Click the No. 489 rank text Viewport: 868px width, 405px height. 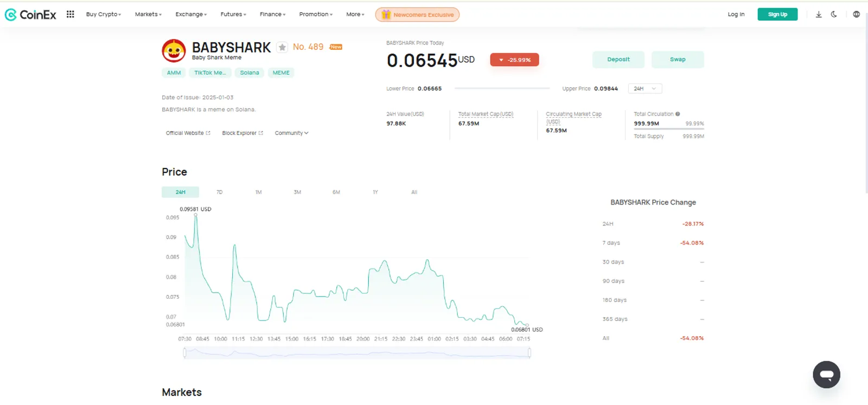tap(308, 47)
